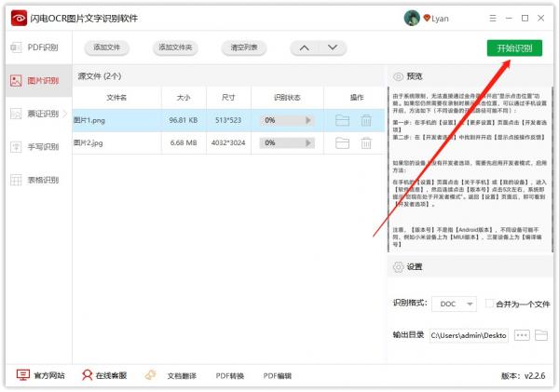Open 在线客服 support link
Image resolution: width=559 pixels, height=392 pixels.
(111, 375)
